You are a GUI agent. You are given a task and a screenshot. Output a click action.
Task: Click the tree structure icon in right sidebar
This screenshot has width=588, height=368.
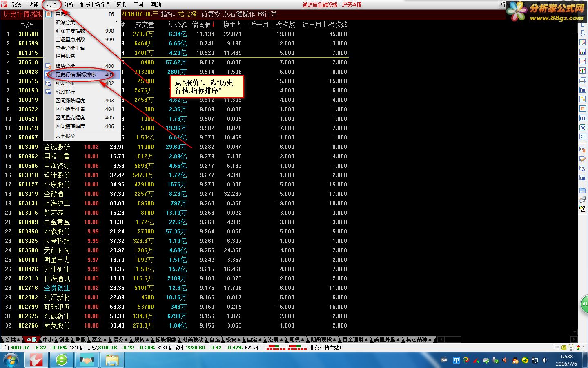tap(583, 99)
